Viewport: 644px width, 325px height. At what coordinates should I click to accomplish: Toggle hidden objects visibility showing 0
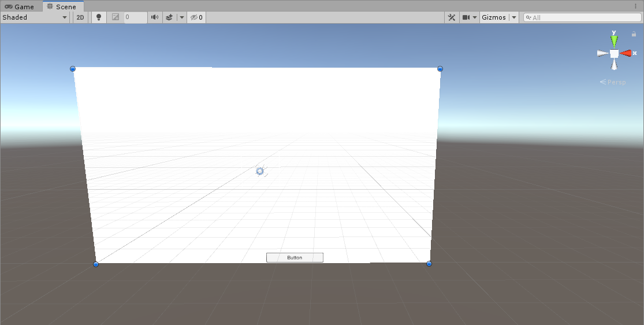pos(196,17)
